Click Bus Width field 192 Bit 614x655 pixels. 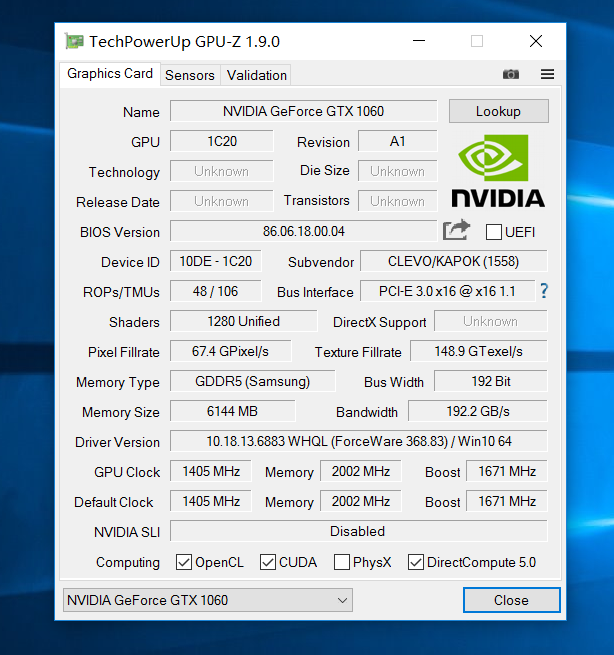[x=491, y=381]
